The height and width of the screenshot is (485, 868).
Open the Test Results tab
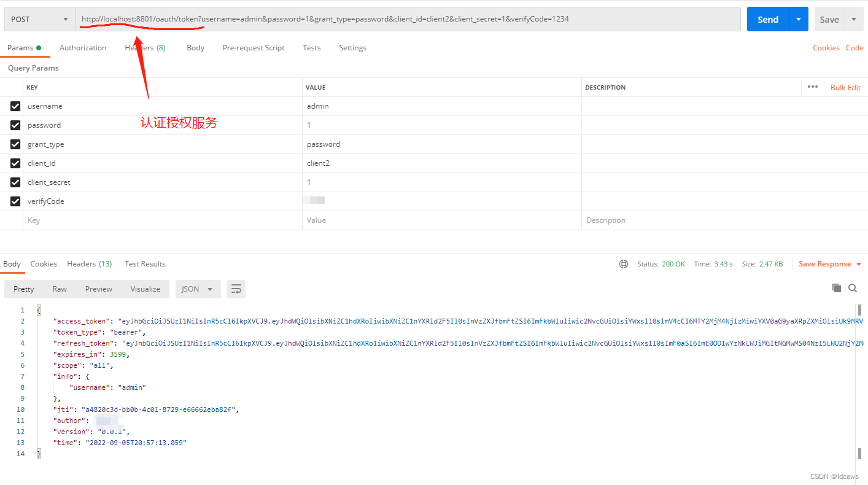click(x=145, y=264)
